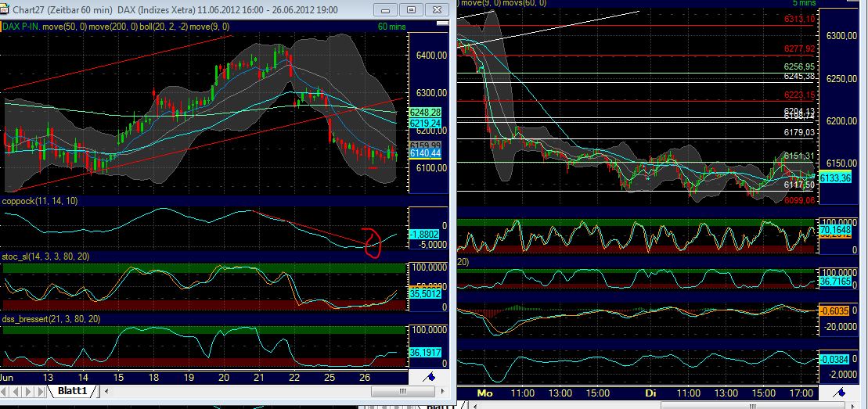Grab the Chart27 horizontal scrollbar thumb
Image resolution: width=868 pixels, height=409 pixels.
(402, 392)
